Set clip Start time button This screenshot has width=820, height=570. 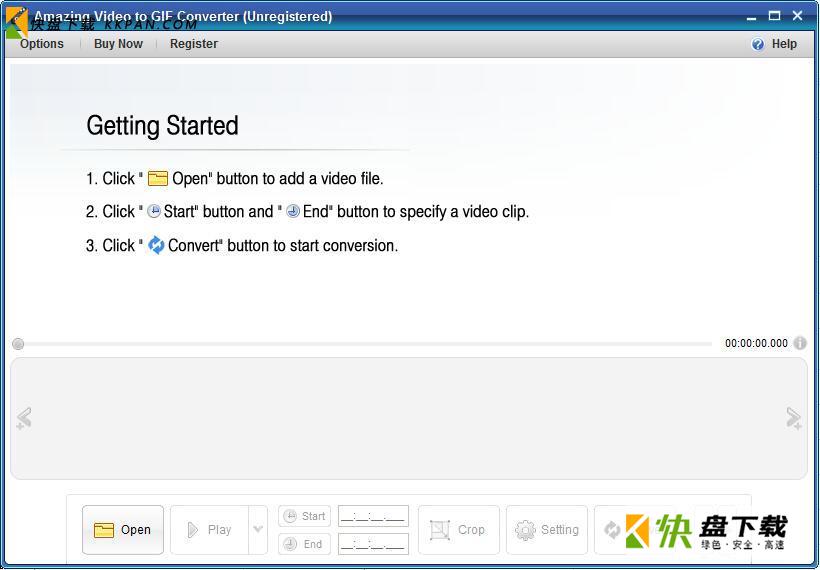pos(304,516)
